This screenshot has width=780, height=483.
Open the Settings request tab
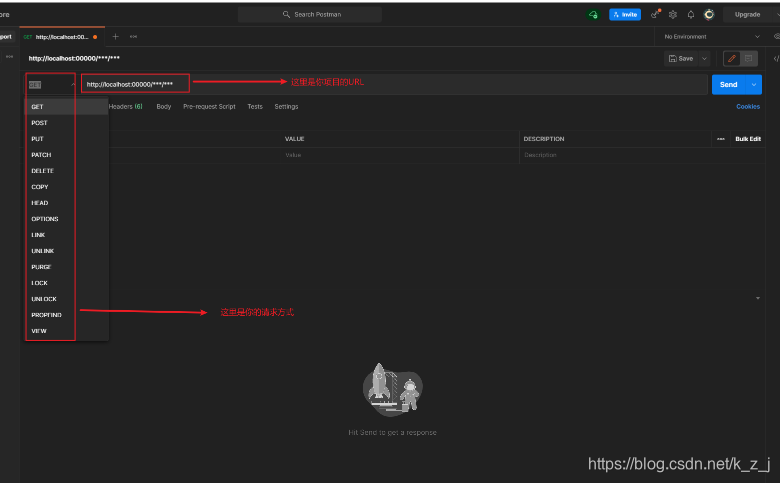click(286, 106)
